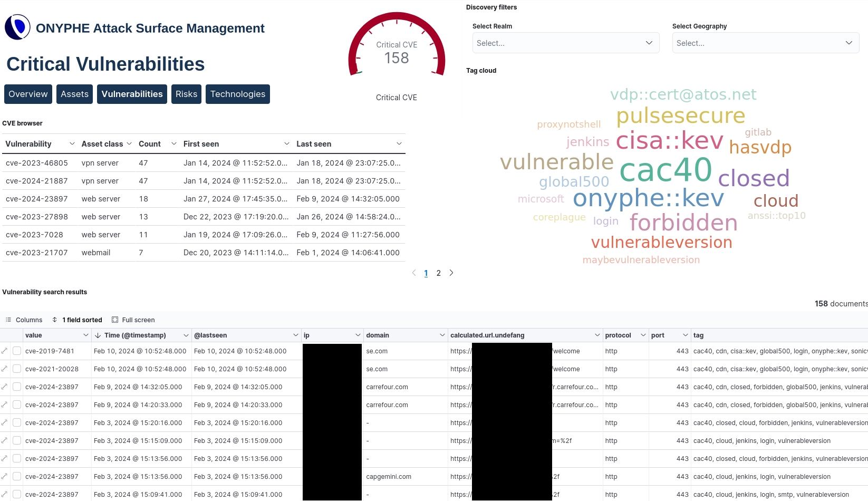Open Last seen column options

click(x=399, y=144)
